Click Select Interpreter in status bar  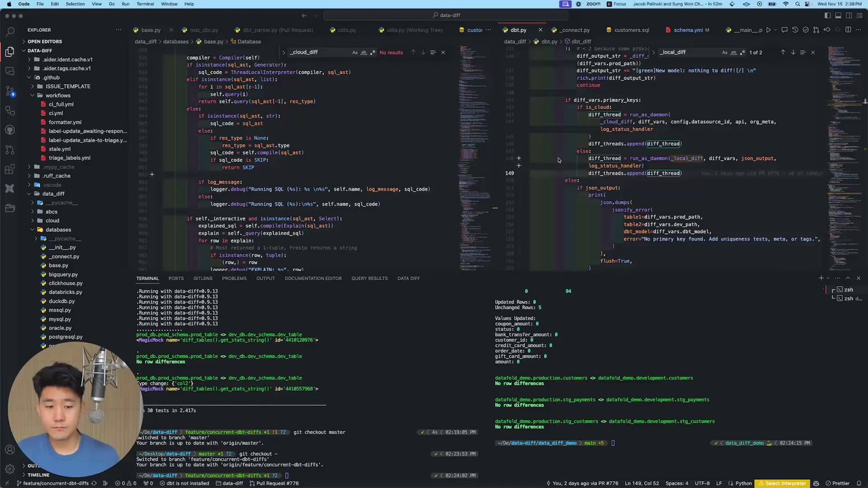782,483
